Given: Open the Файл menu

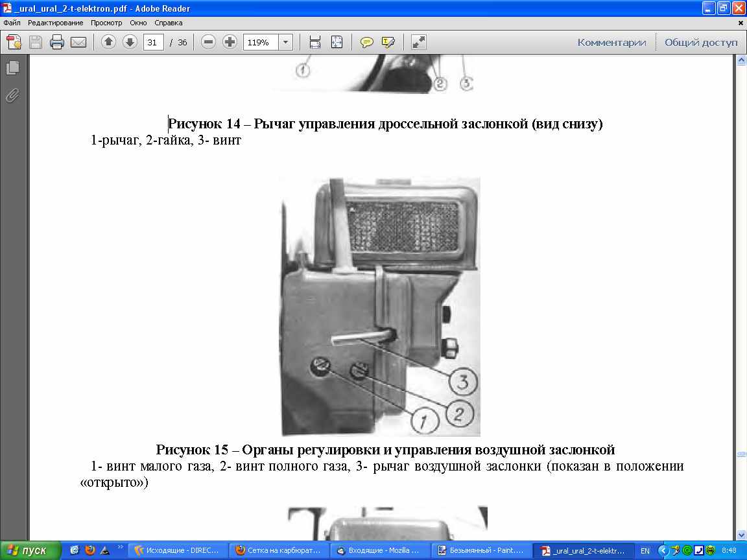Looking at the screenshot, I should (12, 23).
